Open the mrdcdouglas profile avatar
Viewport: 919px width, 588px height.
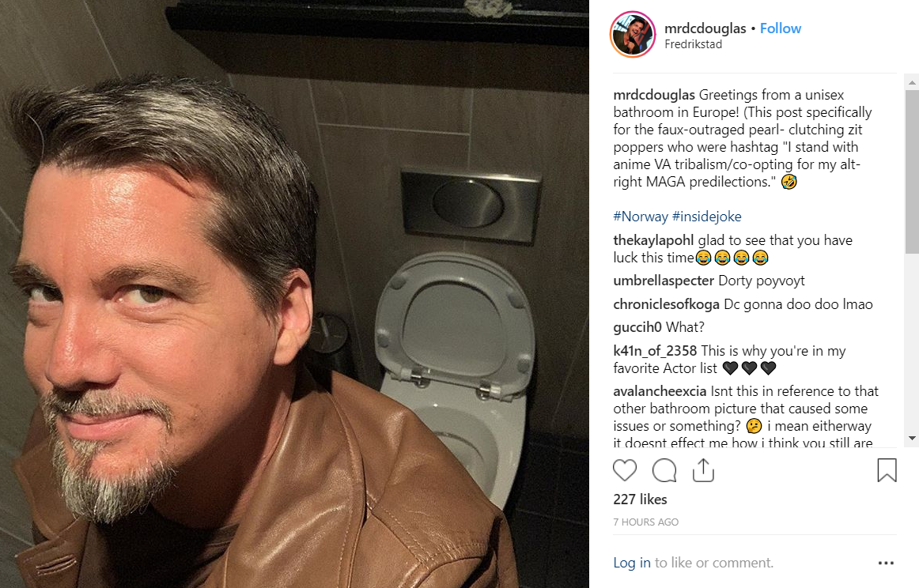point(633,35)
